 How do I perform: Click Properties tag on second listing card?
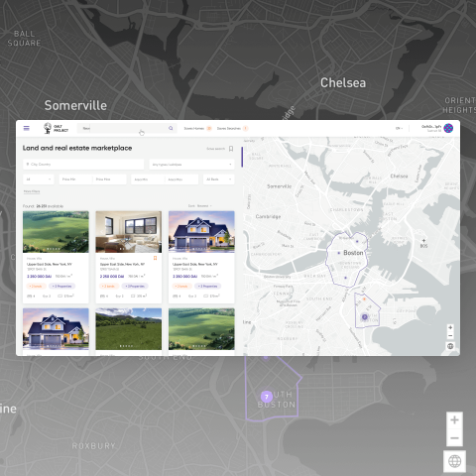(135, 286)
